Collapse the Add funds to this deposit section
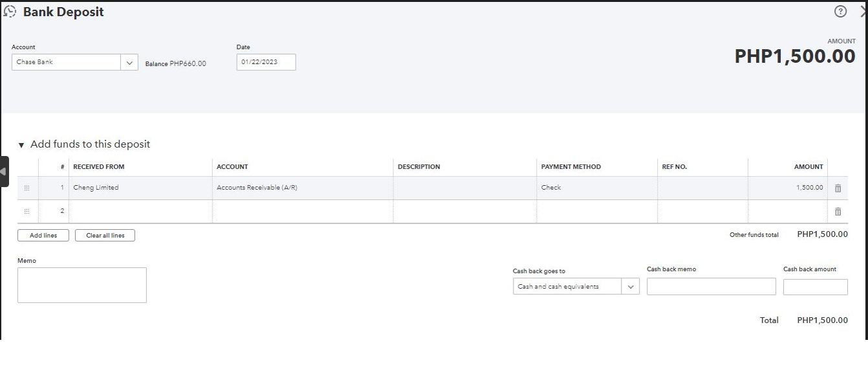Screen dimensions: 868x369 point(21,145)
